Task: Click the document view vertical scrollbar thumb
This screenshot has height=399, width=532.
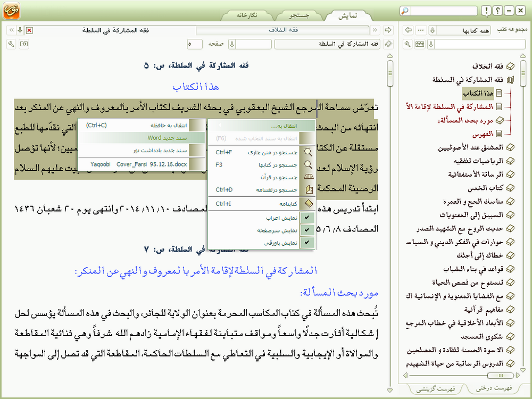Action: 390,73
